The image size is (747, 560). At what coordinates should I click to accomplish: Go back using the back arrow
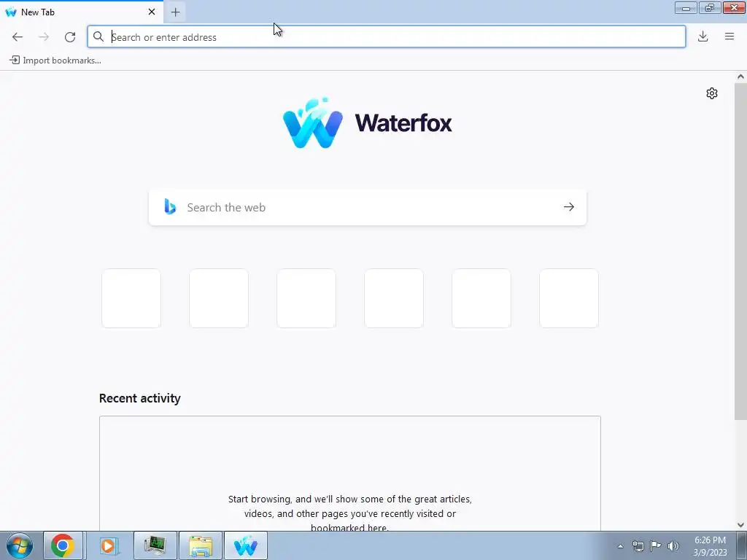point(18,37)
